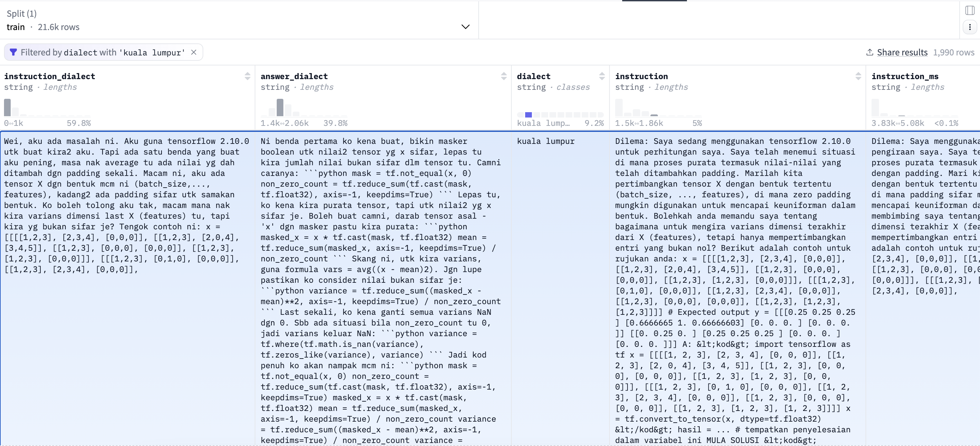The image size is (980, 446).
Task: Click the '9.2%' dialect class percentage
Action: click(x=594, y=123)
